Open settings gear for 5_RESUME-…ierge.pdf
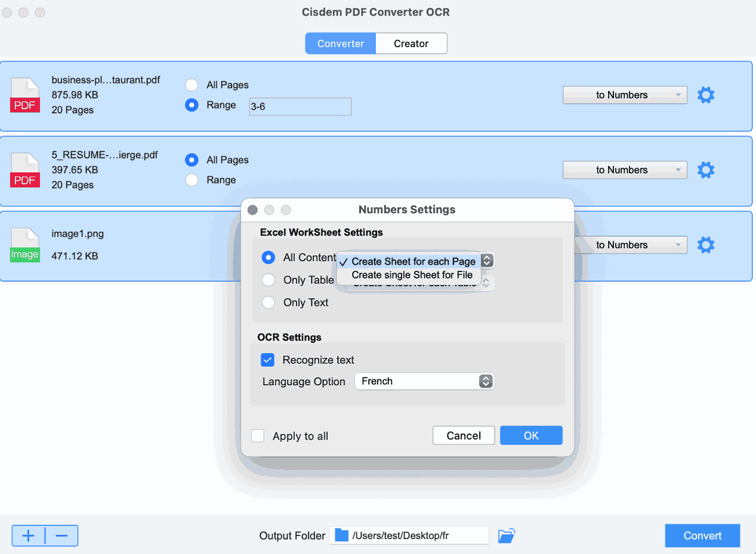The image size is (756, 554). point(706,170)
